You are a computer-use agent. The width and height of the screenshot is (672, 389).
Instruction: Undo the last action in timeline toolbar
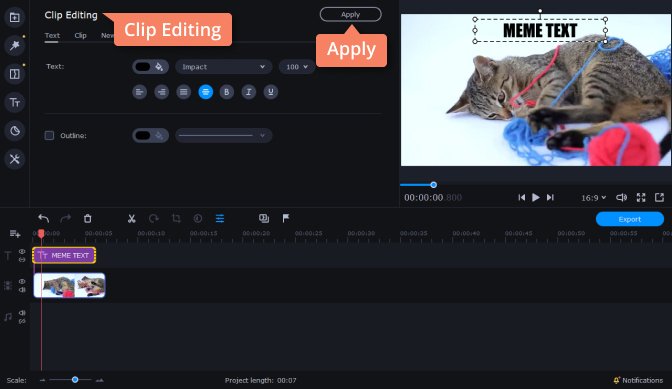[x=43, y=218]
